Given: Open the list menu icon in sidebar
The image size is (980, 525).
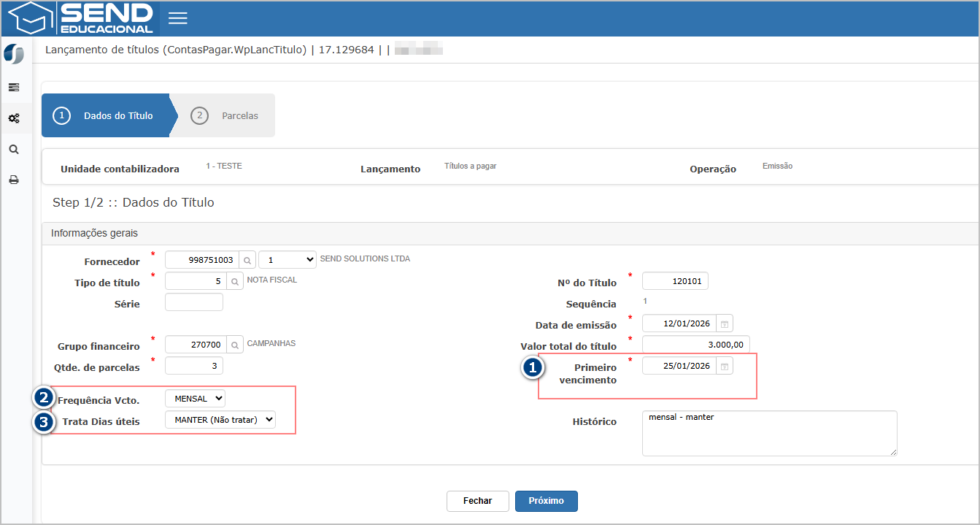Looking at the screenshot, I should click(x=14, y=87).
